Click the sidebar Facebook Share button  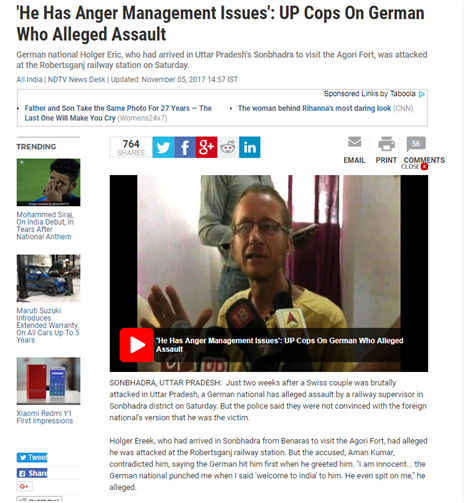[32, 473]
